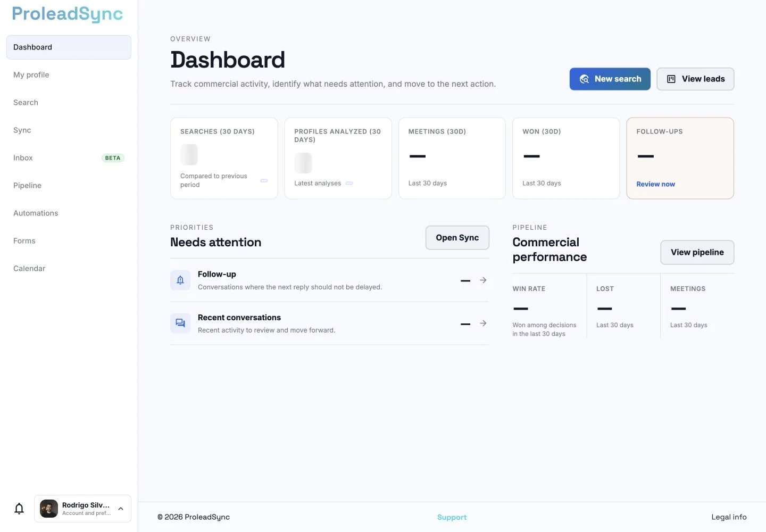Image resolution: width=766 pixels, height=532 pixels.
Task: Go to Forms
Action: click(x=69, y=241)
